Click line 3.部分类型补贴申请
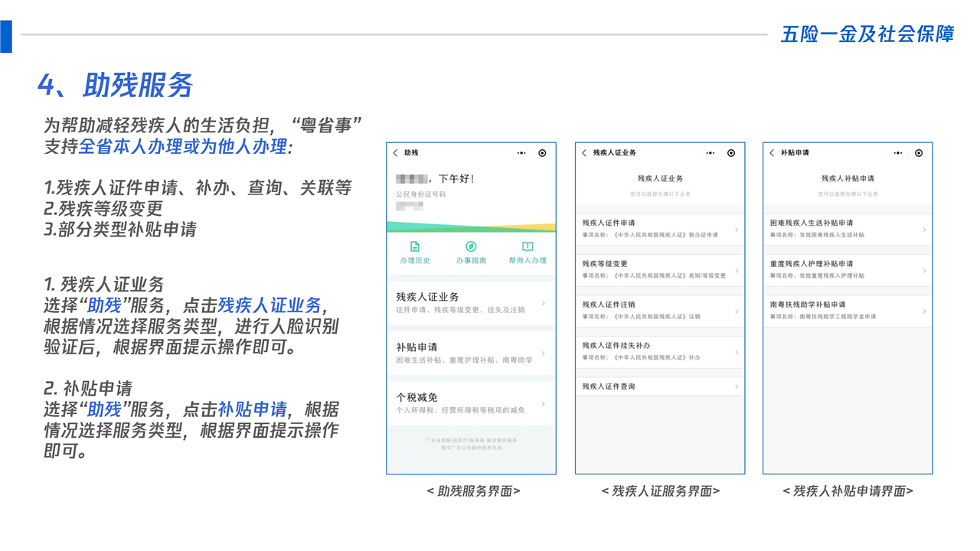This screenshot has height=551, width=980. [x=119, y=229]
